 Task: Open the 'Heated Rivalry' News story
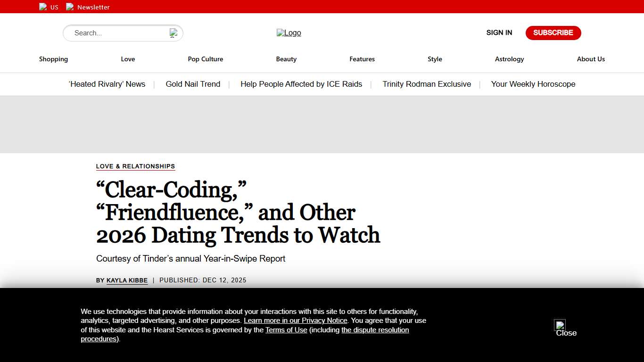click(107, 84)
